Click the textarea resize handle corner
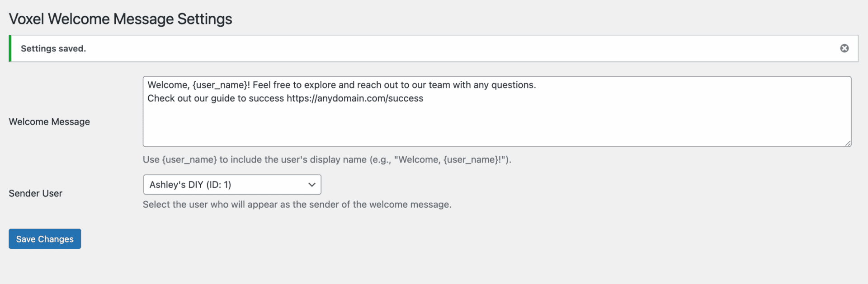The image size is (868, 284). click(x=848, y=143)
